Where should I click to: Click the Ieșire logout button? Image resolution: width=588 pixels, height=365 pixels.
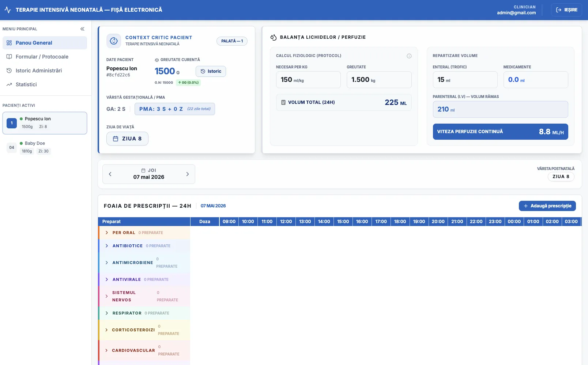(566, 10)
